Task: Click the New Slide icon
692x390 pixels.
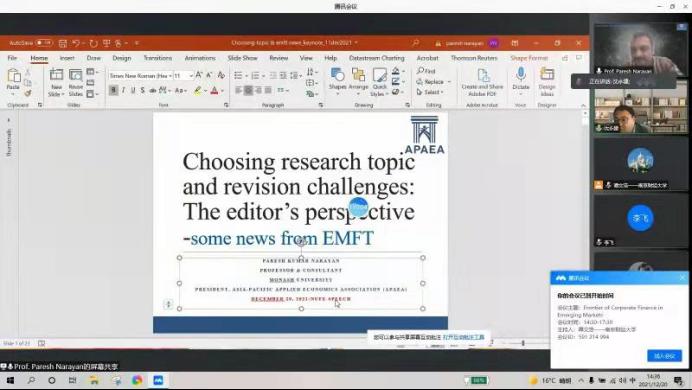Action: coord(56,75)
